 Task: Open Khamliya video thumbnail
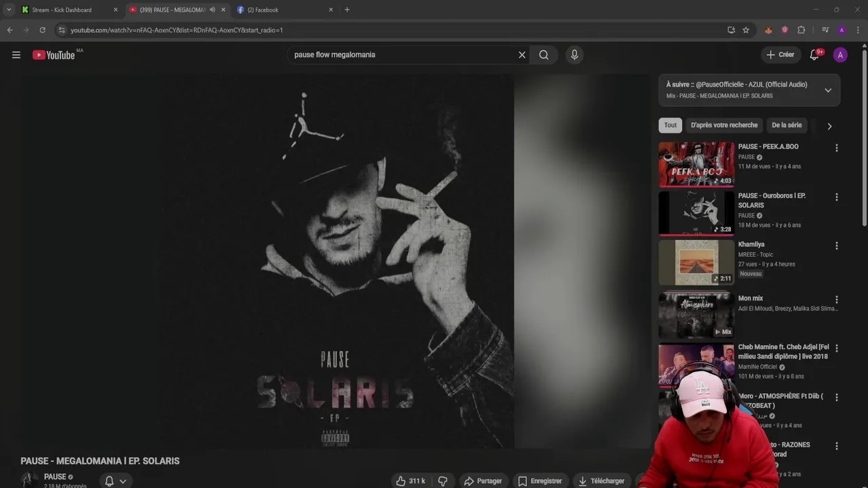click(x=696, y=262)
